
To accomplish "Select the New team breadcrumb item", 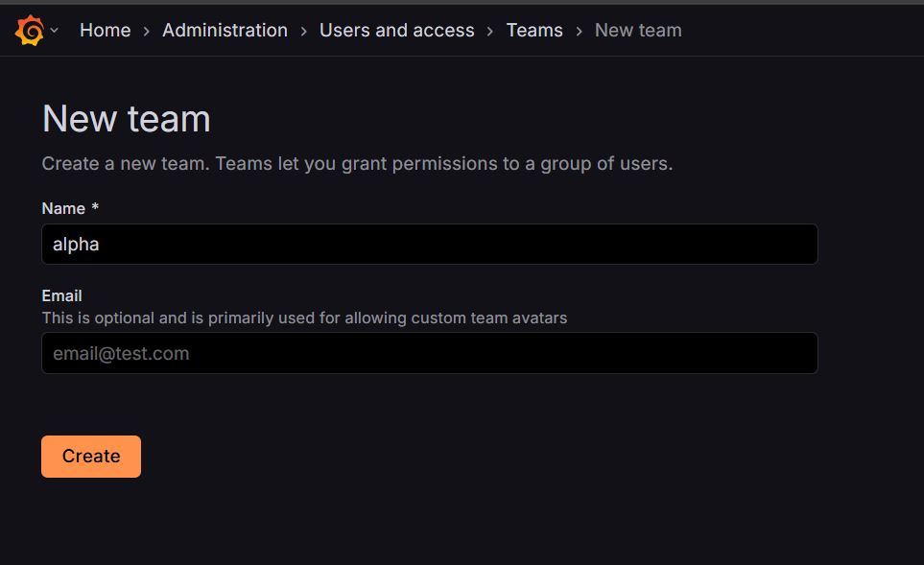I will [x=638, y=30].
